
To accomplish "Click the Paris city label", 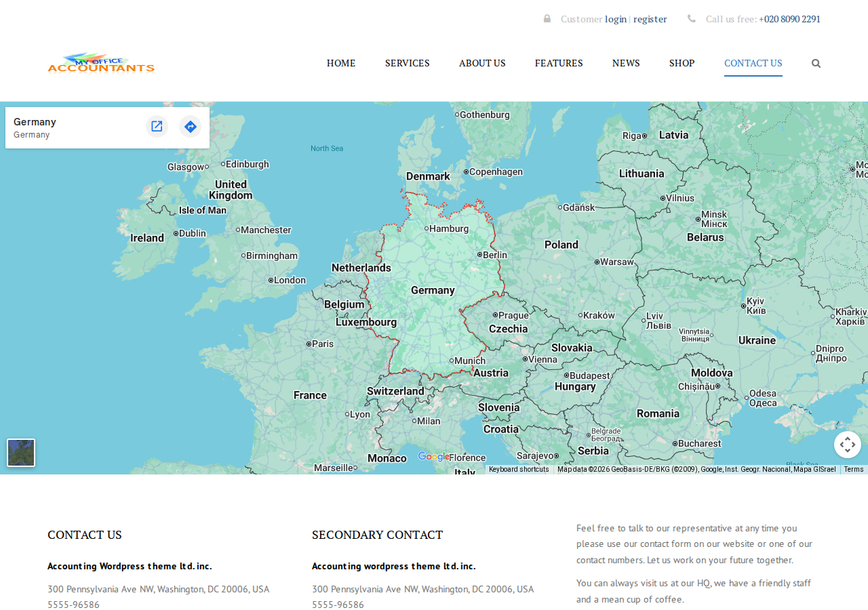I will pos(323,344).
